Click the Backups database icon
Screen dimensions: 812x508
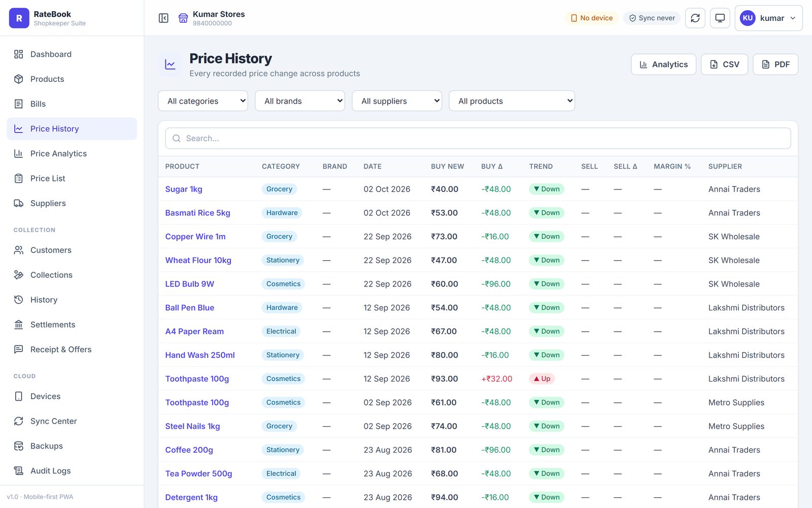(x=19, y=446)
